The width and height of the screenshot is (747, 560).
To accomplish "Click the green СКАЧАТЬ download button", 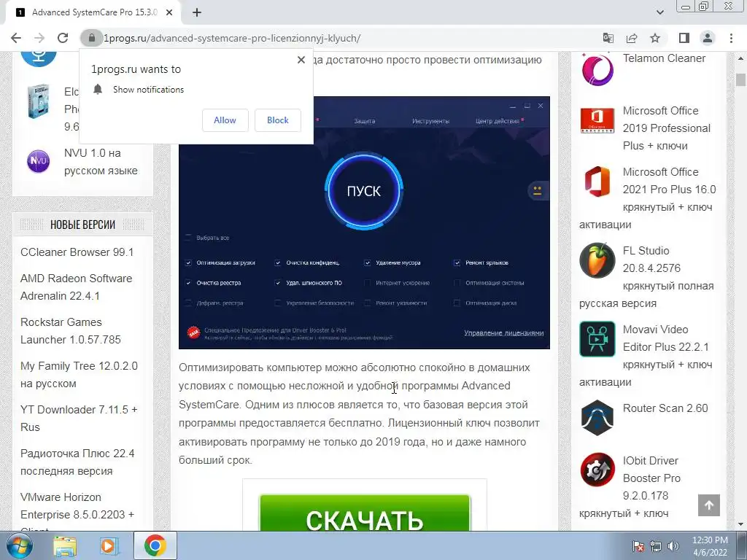I will [365, 513].
